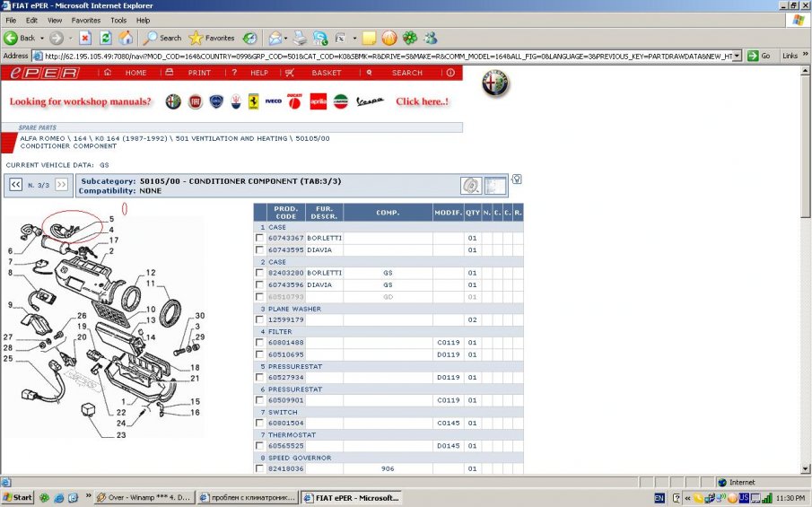The height and width of the screenshot is (507, 812).
Task: Open the Favorites menu
Action: pyautogui.click(x=86, y=20)
